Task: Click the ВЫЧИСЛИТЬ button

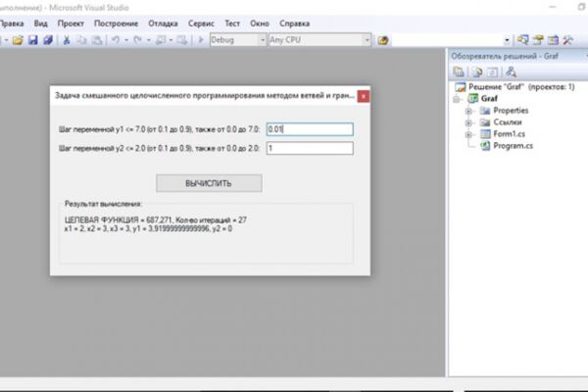Action: 209,183
